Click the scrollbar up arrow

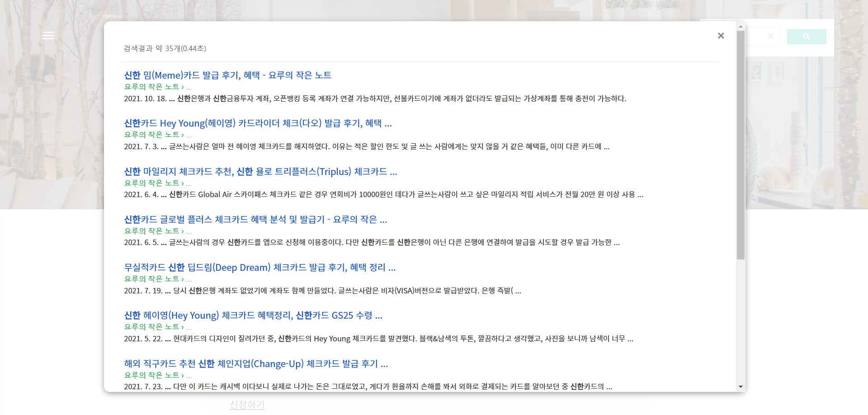point(741,26)
